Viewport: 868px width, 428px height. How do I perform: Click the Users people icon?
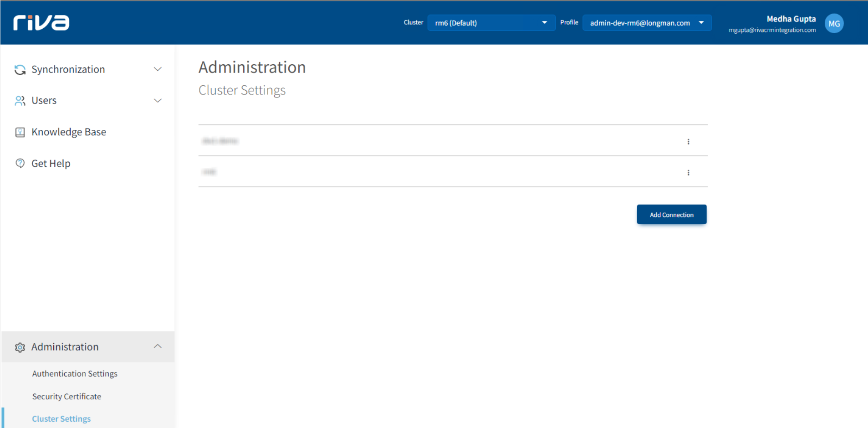[20, 101]
